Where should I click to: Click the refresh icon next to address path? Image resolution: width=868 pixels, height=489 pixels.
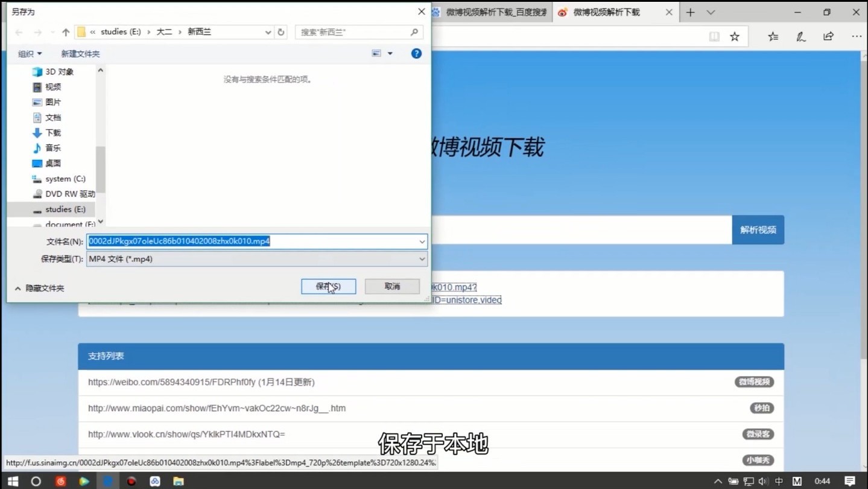point(281,31)
